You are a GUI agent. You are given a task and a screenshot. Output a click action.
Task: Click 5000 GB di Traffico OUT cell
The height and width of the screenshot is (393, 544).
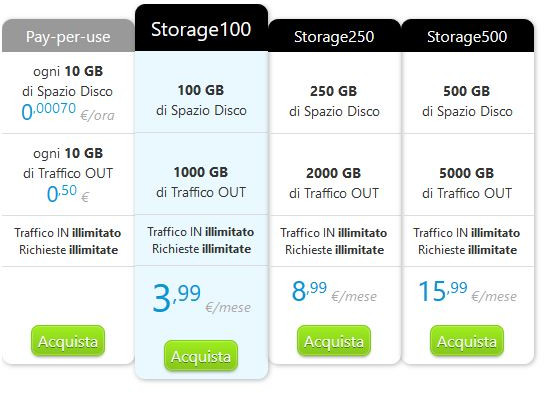(x=467, y=183)
